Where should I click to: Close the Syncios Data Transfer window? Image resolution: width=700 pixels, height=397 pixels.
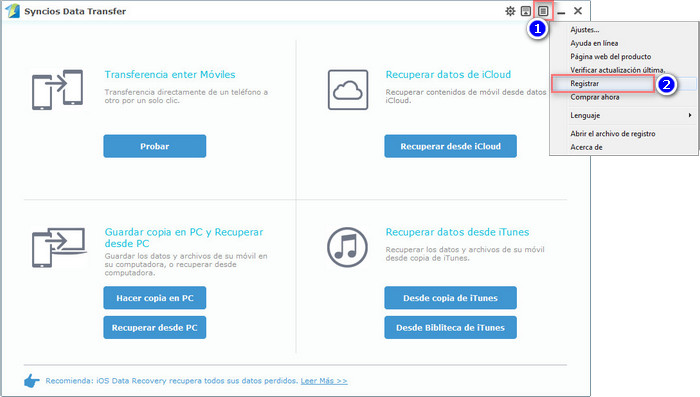coord(578,11)
